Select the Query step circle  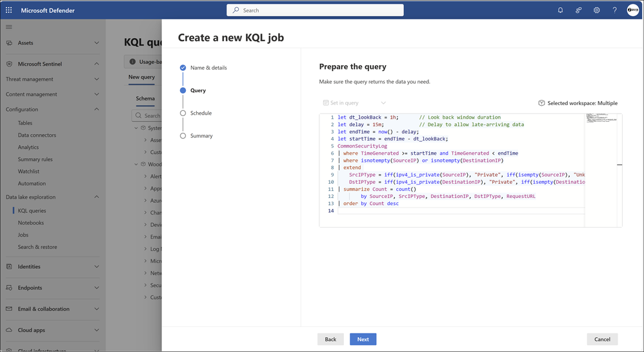pos(183,91)
